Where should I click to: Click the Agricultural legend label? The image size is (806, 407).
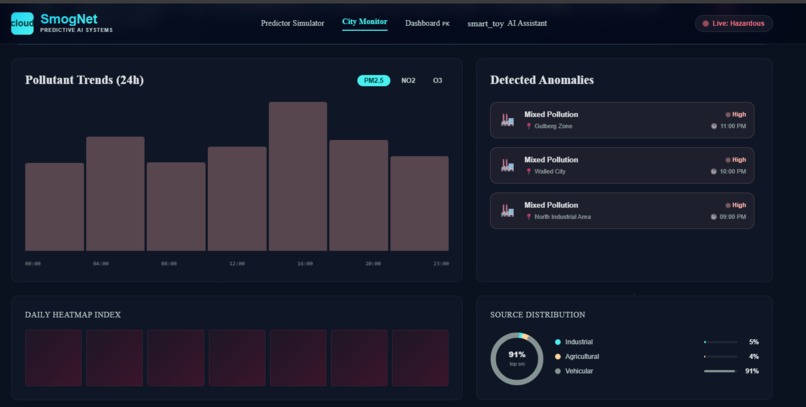(x=582, y=357)
